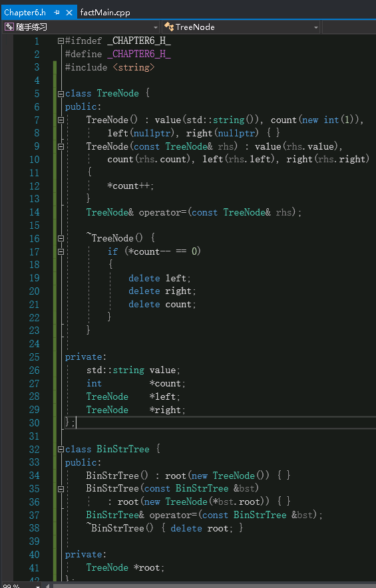The image size is (376, 588).
Task: Click '*count++;' on line 12
Action: (x=130, y=186)
